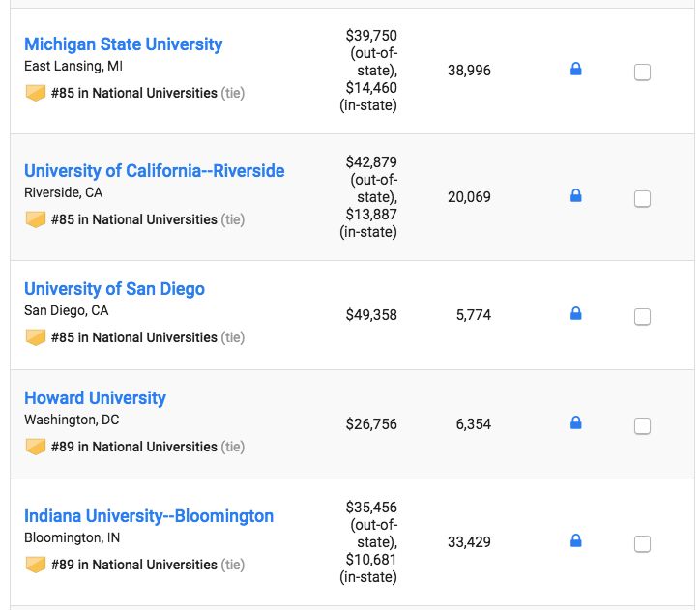
Task: Click UC Riverside's #85 in National Universities ranking
Action: point(133,219)
